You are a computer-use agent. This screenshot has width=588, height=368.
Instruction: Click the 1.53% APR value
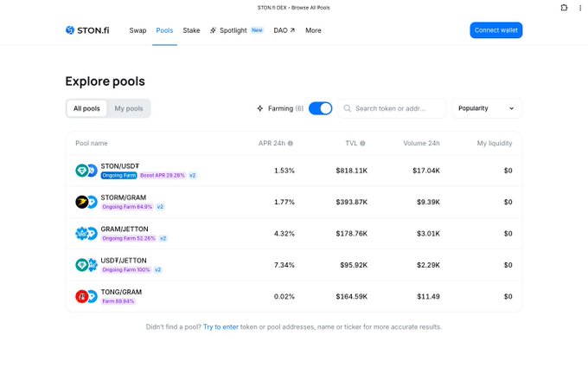[x=284, y=171]
